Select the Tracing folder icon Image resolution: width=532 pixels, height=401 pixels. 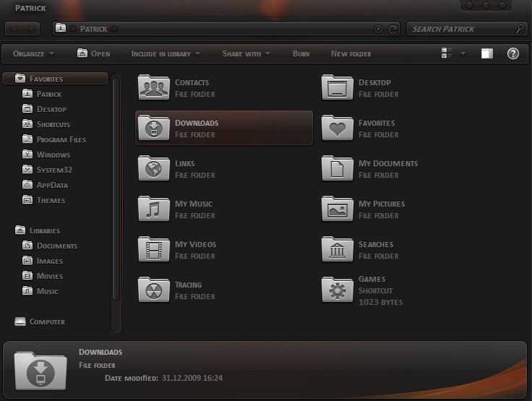[154, 290]
